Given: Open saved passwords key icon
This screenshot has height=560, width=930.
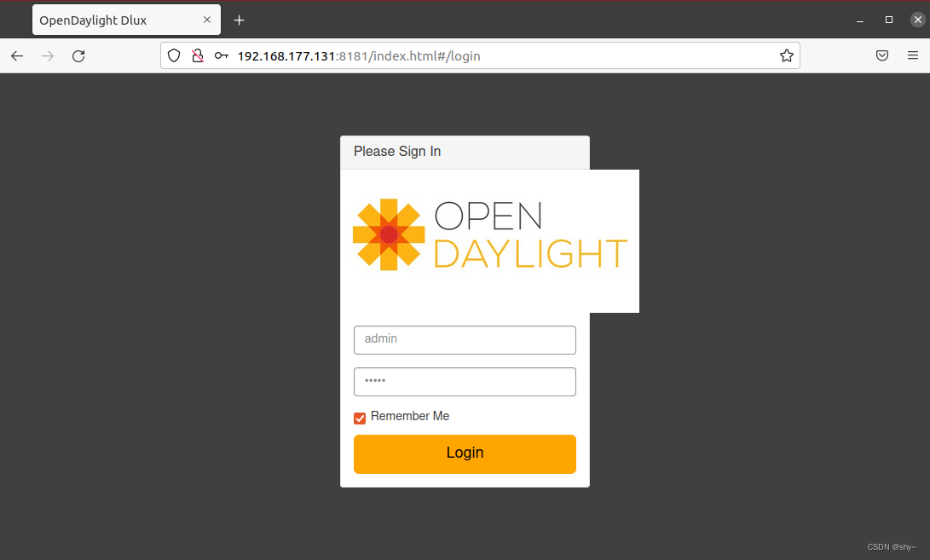Looking at the screenshot, I should pyautogui.click(x=222, y=55).
